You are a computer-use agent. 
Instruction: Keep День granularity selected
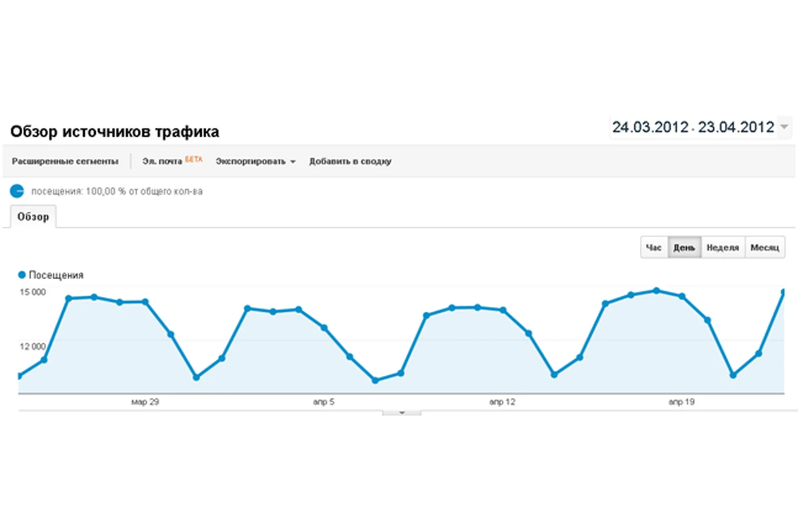[684, 247]
